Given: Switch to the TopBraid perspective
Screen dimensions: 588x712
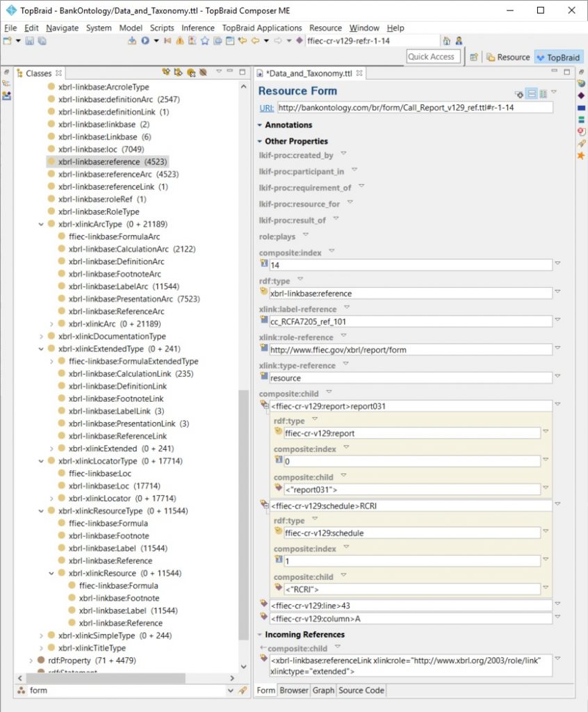Looking at the screenshot, I should (x=558, y=57).
